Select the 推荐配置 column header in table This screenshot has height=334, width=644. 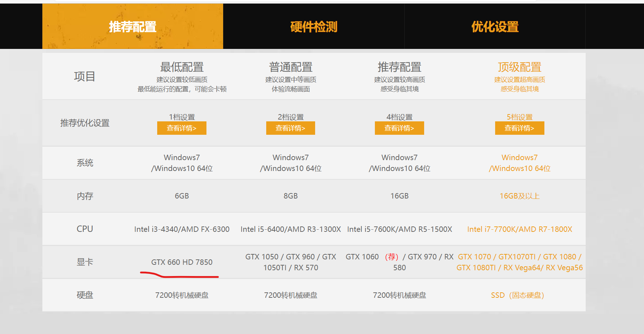tap(400, 67)
